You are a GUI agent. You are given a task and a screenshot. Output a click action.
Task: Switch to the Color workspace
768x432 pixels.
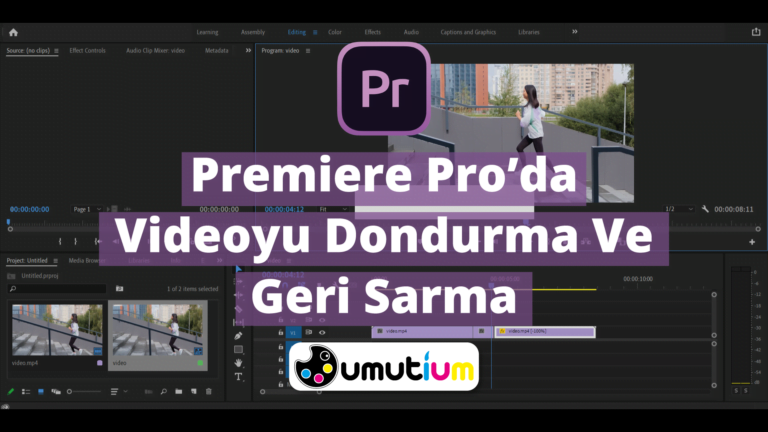(335, 32)
